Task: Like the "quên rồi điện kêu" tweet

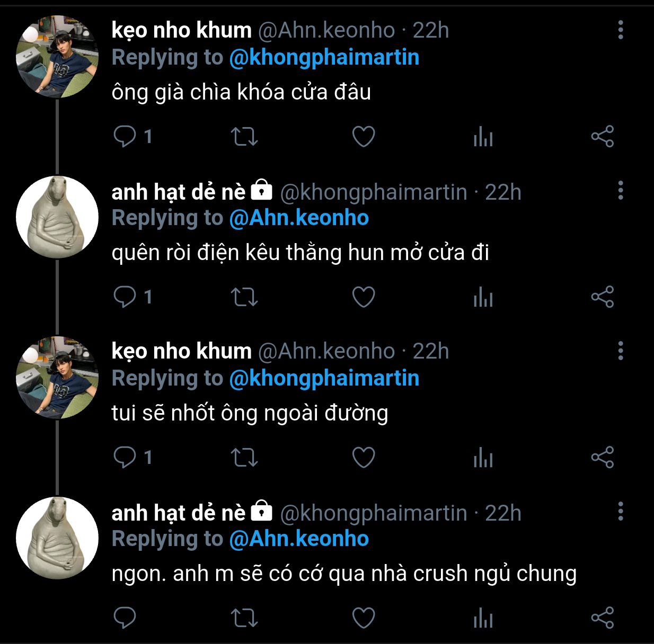Action: [364, 297]
